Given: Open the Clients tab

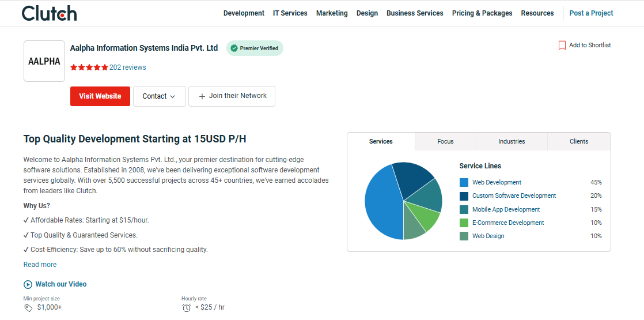Looking at the screenshot, I should [x=579, y=141].
